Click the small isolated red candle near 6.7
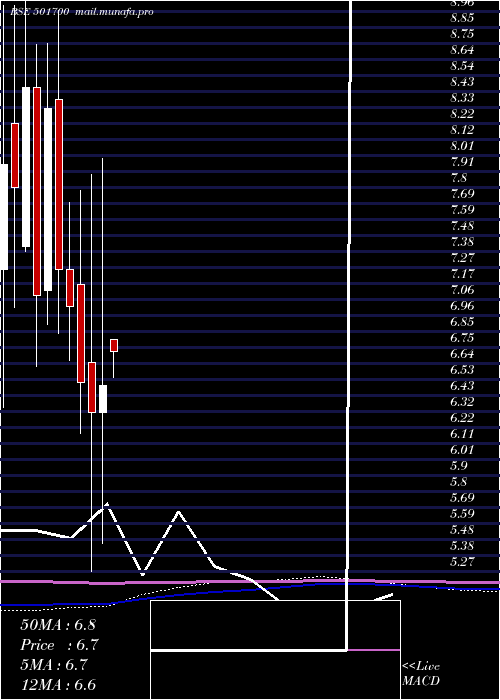Image resolution: width=500 pixels, height=700 pixels. [x=114, y=346]
